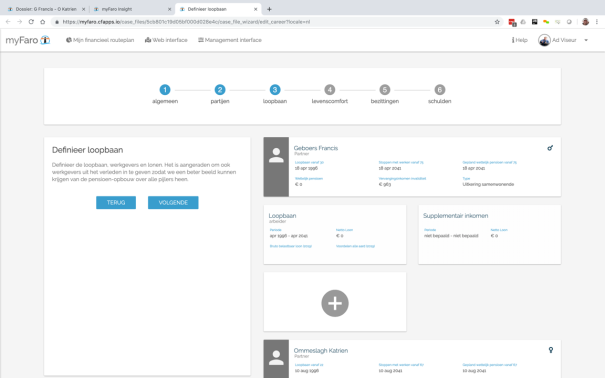Open the Loopbaan arbeider card
Viewport: 605px width, 378px height.
[335, 235]
